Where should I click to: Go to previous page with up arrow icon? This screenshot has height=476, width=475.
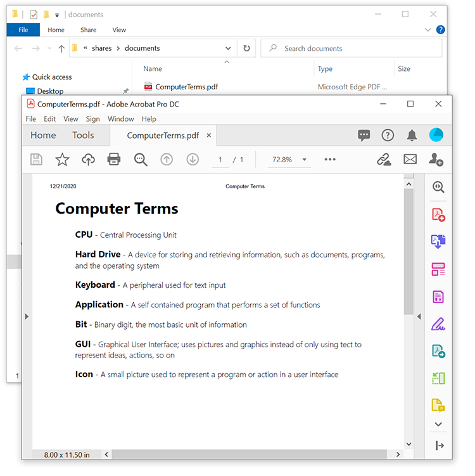(x=167, y=159)
